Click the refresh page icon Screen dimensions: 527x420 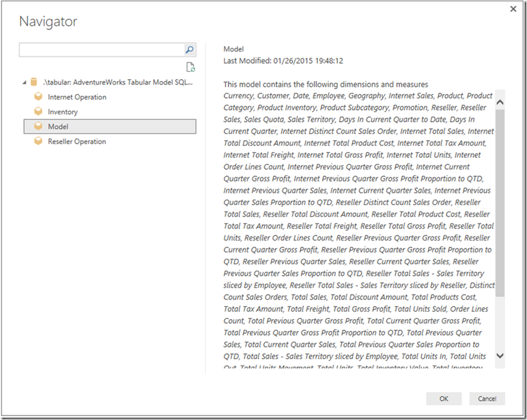[x=190, y=67]
